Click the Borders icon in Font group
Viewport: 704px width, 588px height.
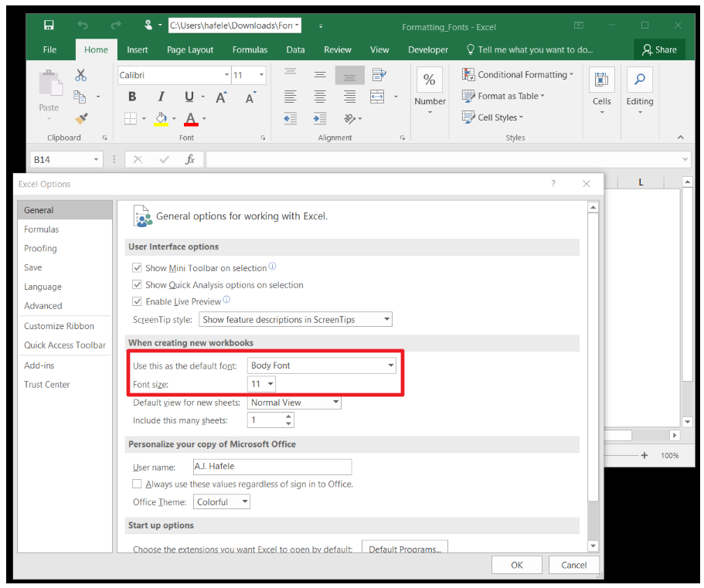130,118
